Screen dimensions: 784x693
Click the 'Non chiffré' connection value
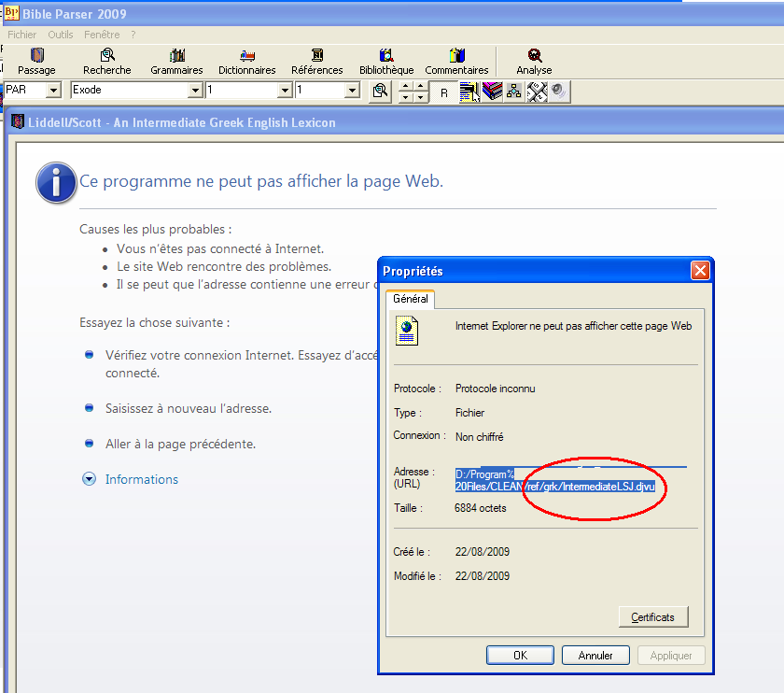(x=480, y=437)
